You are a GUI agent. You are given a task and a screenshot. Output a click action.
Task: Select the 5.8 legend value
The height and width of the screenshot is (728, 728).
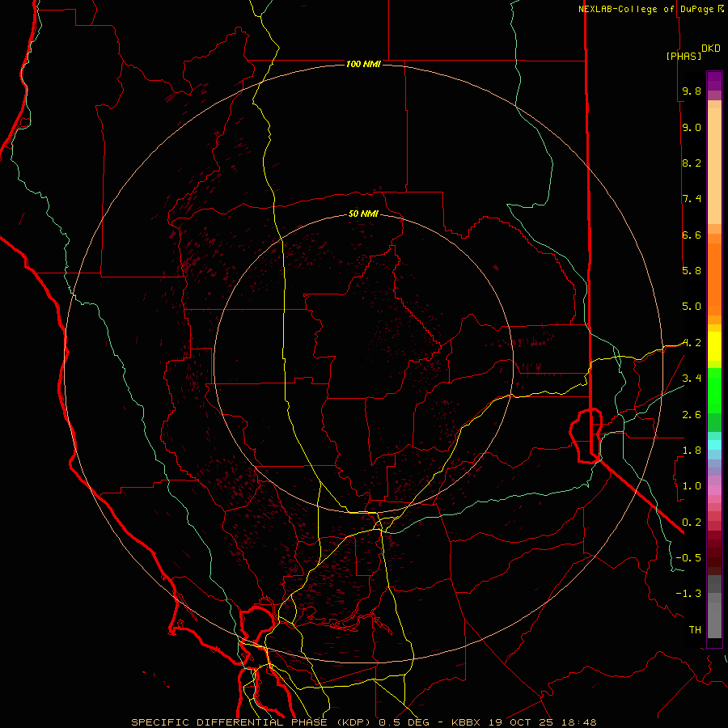(692, 270)
